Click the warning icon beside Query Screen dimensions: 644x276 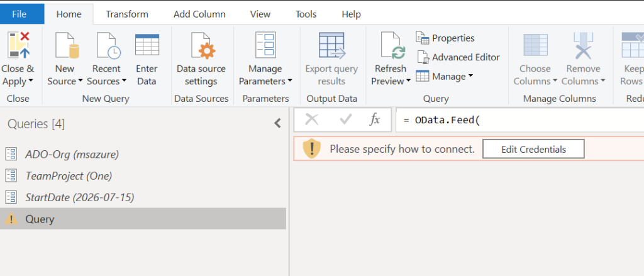pyautogui.click(x=11, y=219)
